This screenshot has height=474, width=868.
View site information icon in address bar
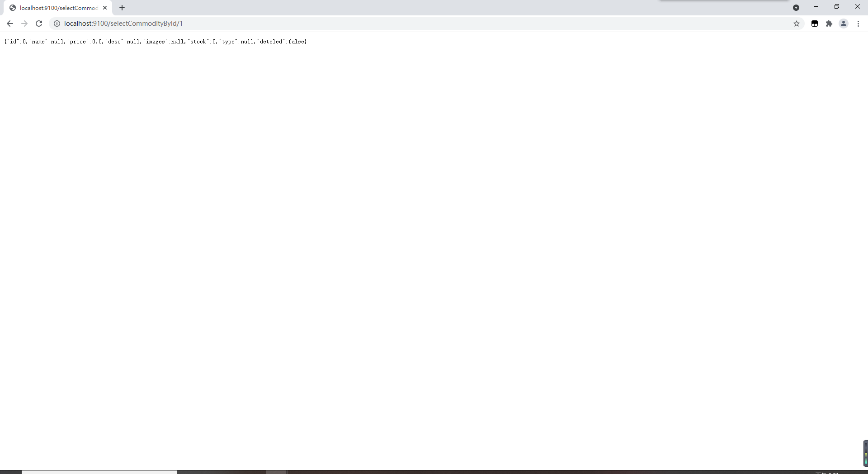pos(57,24)
